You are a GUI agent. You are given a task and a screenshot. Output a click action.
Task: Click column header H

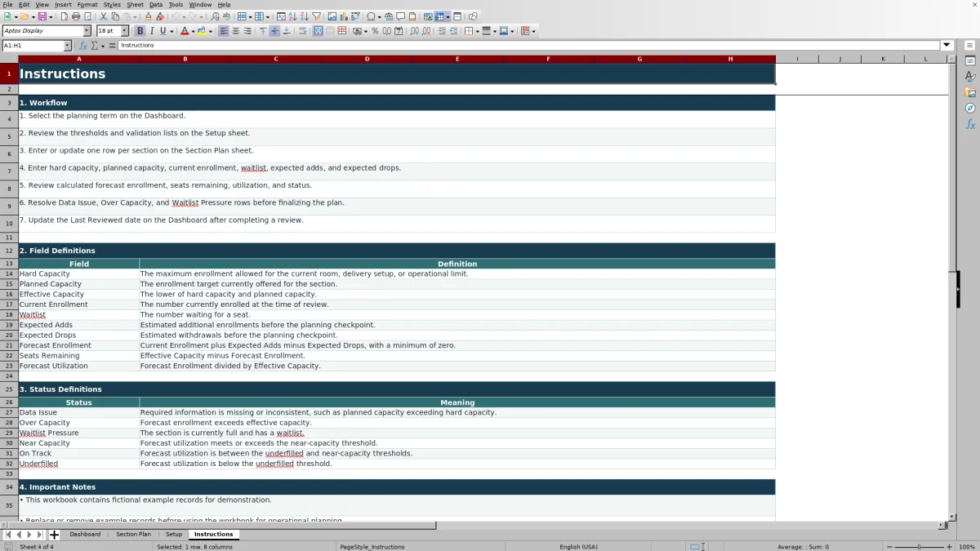pos(730,59)
